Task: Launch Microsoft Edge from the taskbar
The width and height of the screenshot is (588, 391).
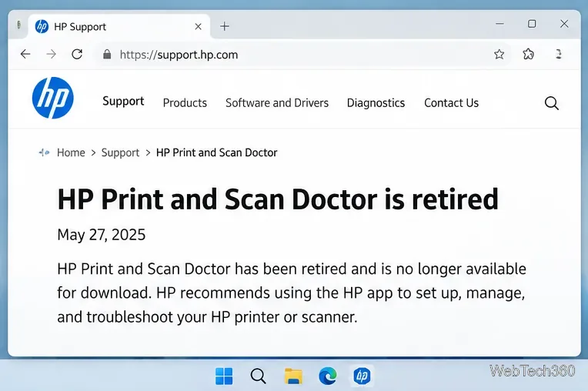Action: (327, 376)
